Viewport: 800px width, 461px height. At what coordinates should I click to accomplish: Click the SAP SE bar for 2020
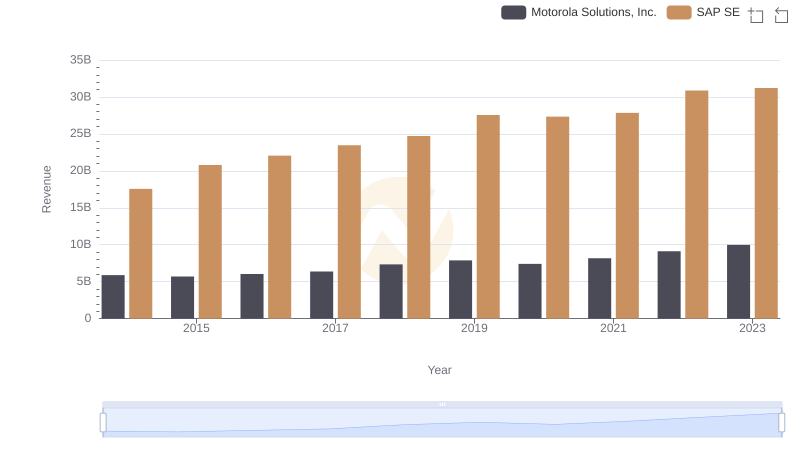coord(558,218)
